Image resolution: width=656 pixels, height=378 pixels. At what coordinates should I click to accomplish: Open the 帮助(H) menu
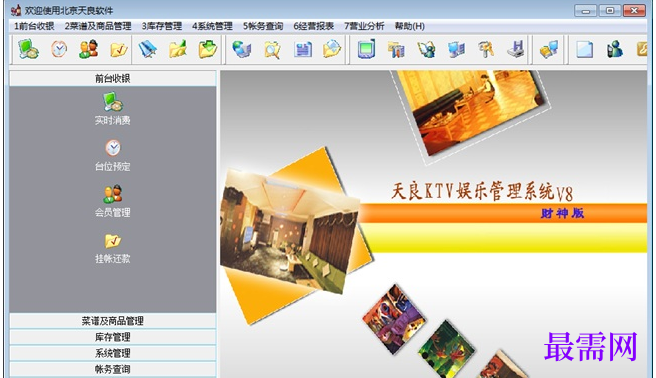410,26
